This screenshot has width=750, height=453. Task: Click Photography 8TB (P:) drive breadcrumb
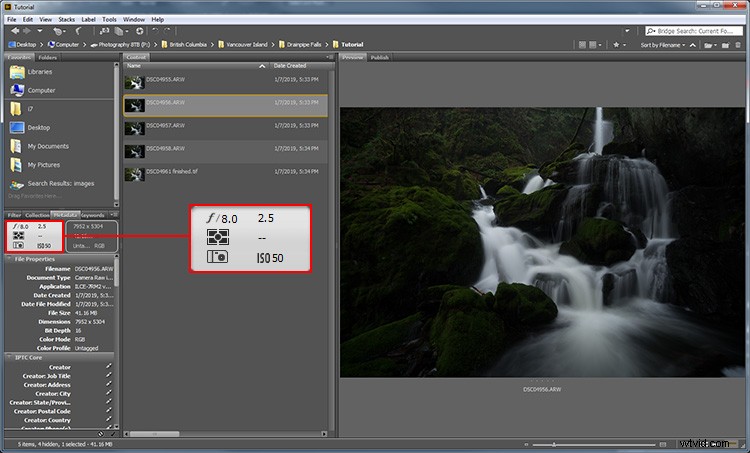pos(120,44)
